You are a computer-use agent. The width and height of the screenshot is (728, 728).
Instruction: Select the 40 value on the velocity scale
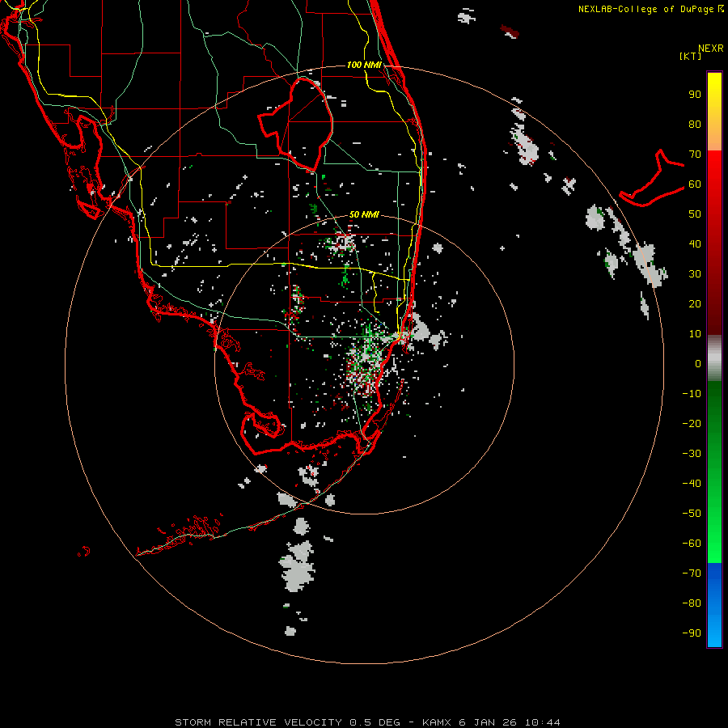point(695,244)
